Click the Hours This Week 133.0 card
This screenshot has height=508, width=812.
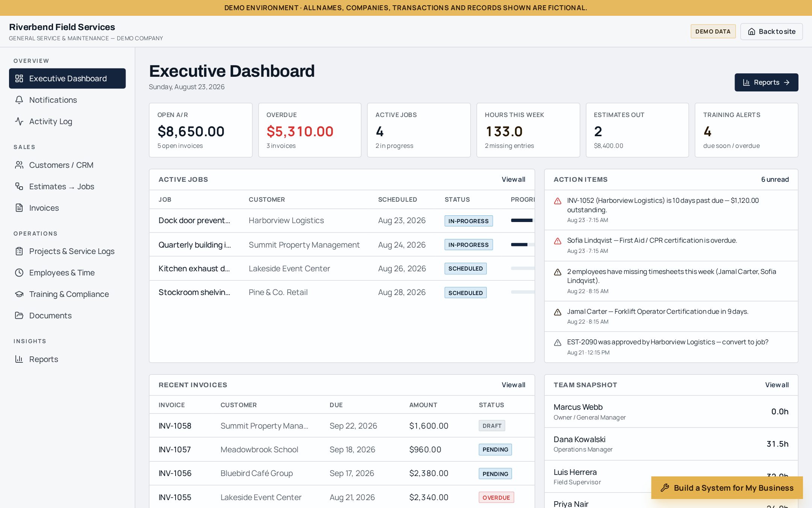coord(528,130)
